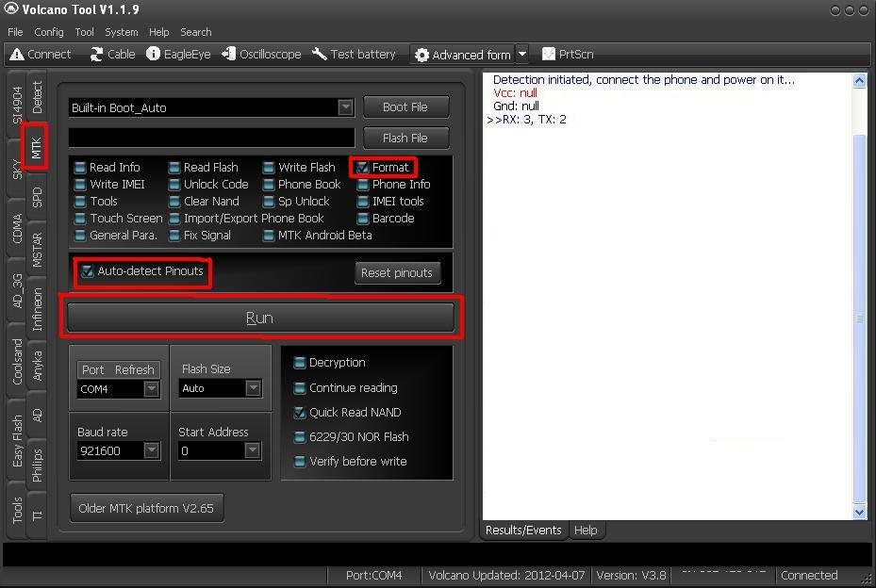
Task: Click the Flash File button
Action: tap(405, 138)
